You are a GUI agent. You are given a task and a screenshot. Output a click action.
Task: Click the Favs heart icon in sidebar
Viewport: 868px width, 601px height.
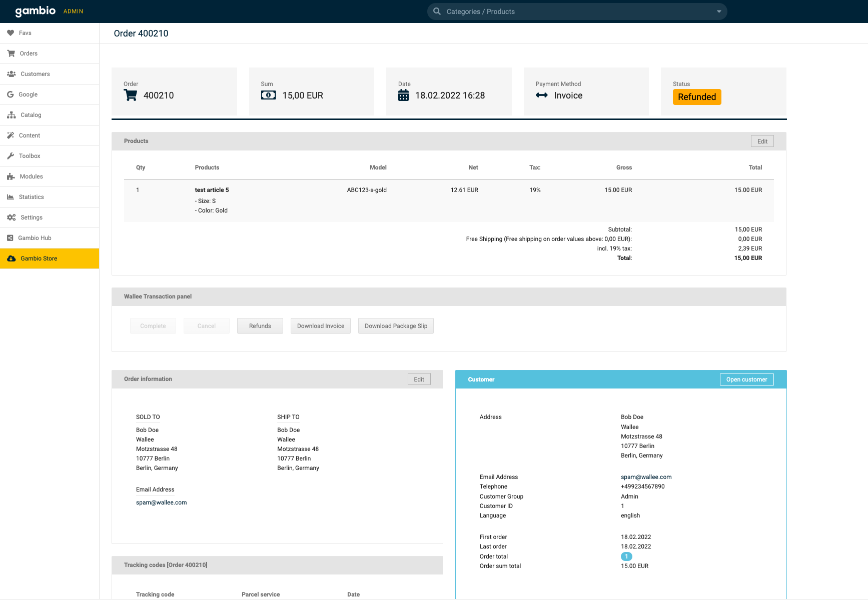[x=11, y=33]
